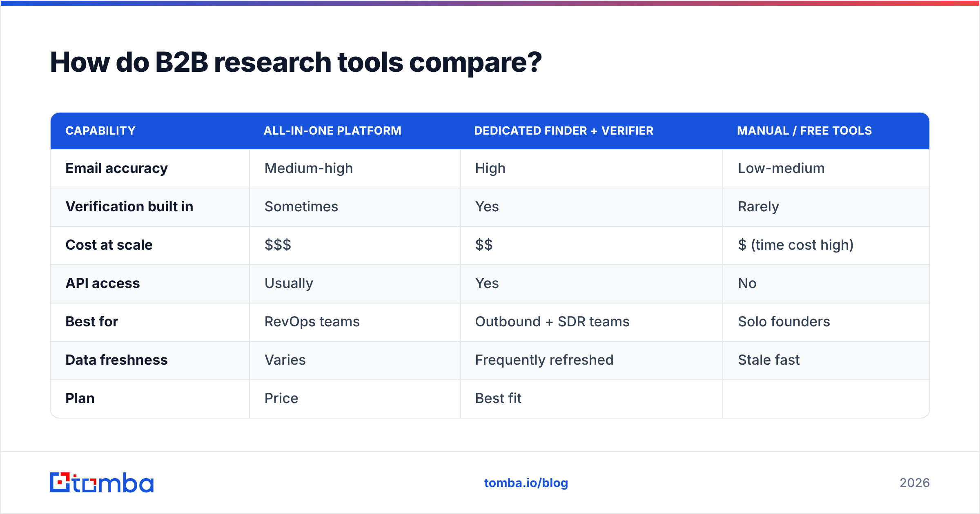Select the CAPABILITY column header
The width and height of the screenshot is (980, 514).
coord(100,131)
